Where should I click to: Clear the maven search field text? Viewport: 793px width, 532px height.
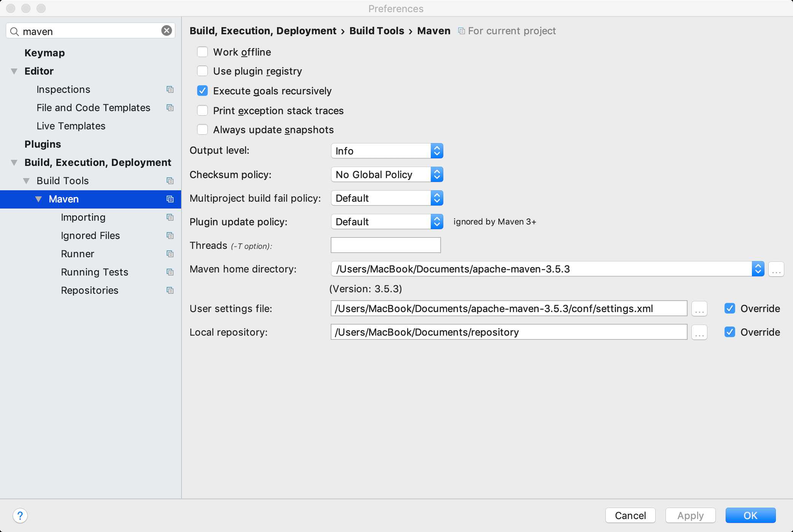167,31
